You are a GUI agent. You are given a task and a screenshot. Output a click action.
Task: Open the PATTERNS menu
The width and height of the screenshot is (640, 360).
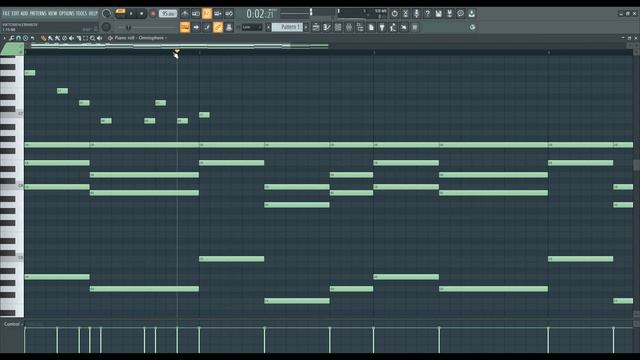(38, 13)
